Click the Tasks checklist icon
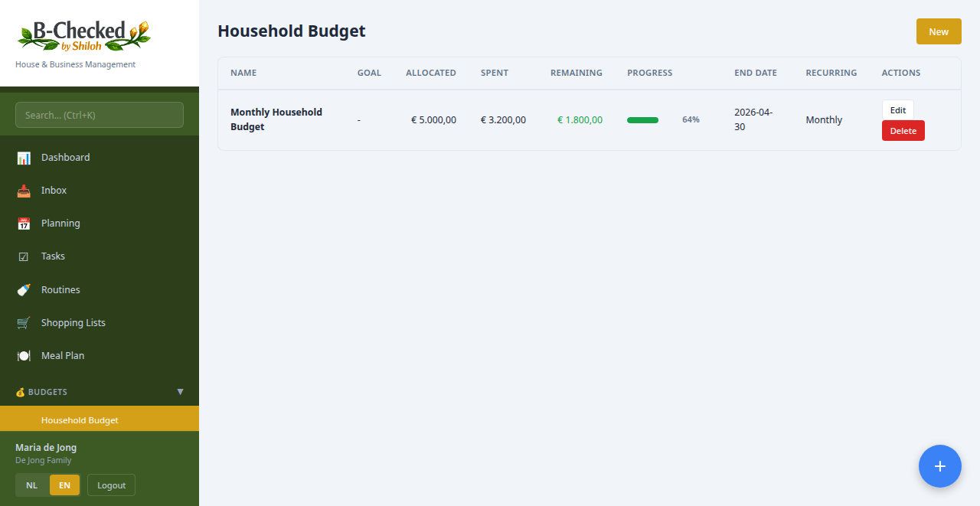 (24, 256)
